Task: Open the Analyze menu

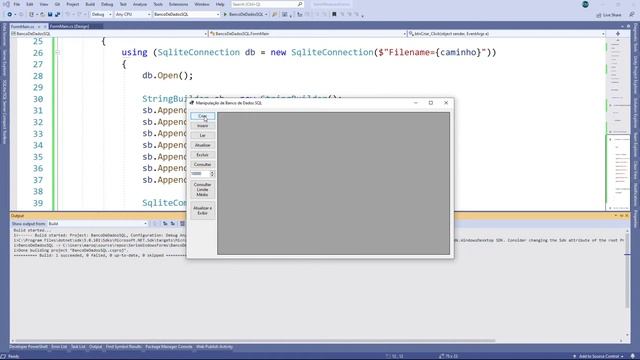Action: 140,4
